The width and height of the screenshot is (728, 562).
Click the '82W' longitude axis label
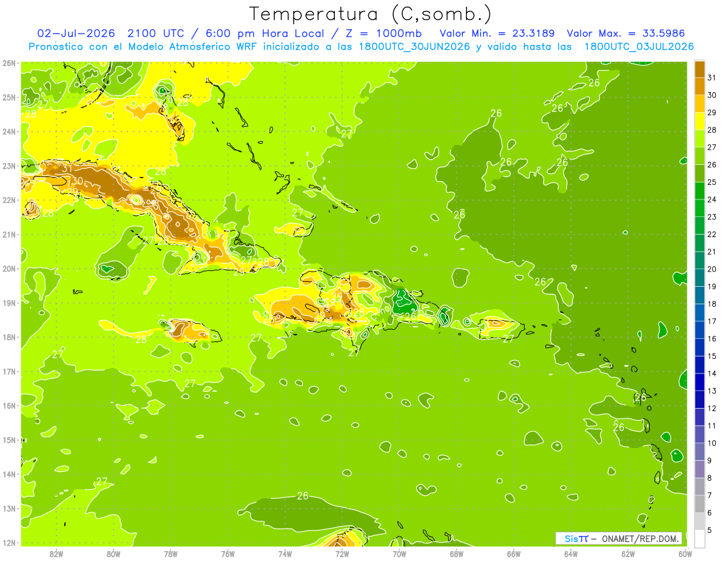coord(56,554)
